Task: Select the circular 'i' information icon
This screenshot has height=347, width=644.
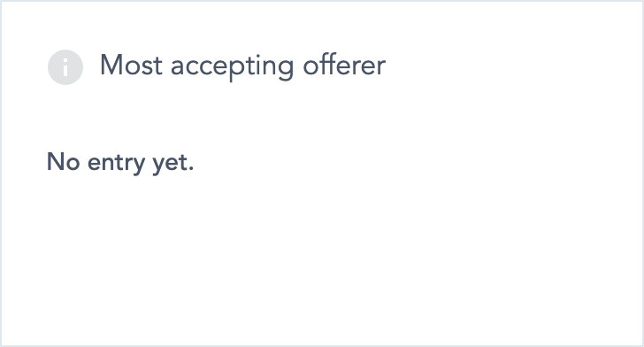Action: tap(65, 67)
